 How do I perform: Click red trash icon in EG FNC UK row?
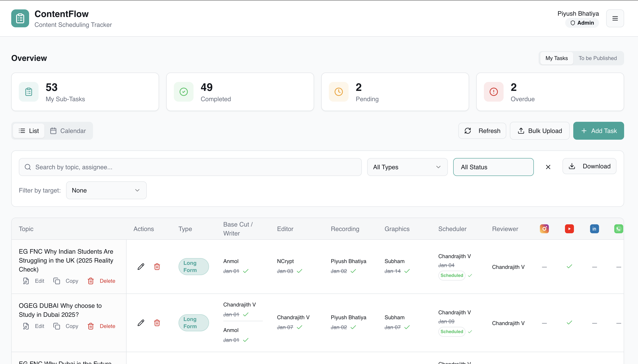tap(157, 266)
